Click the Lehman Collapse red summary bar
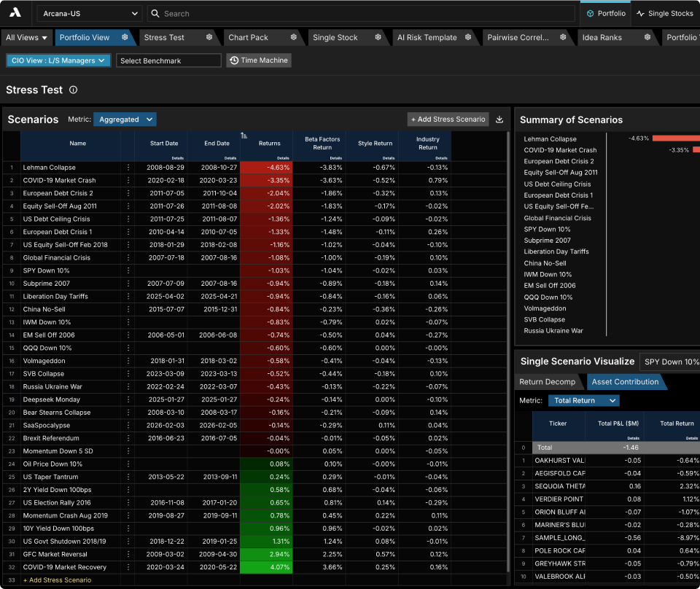Image resolution: width=700 pixels, height=589 pixels. tap(676, 139)
